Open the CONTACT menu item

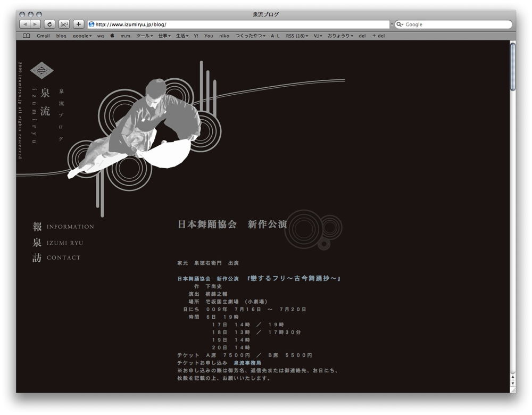[57, 258]
